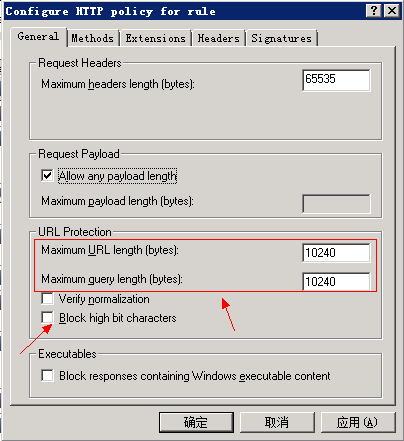Cancel with the 取消 button
Viewport: 404px width, 441px height.
pos(277,423)
